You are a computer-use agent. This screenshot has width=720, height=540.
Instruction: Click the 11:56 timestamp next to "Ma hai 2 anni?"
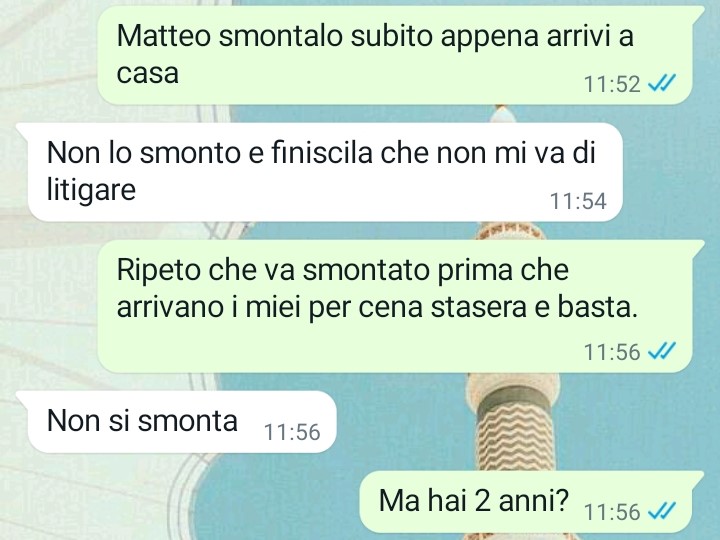click(612, 512)
